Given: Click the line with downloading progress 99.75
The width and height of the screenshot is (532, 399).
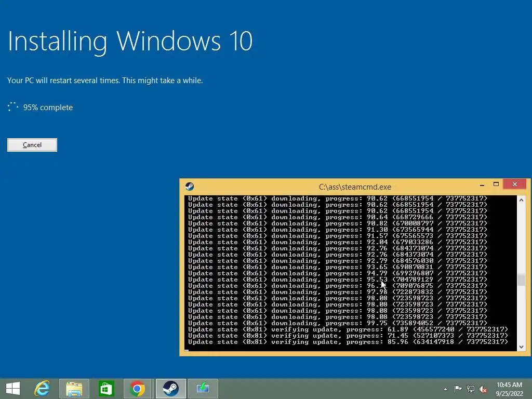Looking at the screenshot, I should click(x=338, y=323).
